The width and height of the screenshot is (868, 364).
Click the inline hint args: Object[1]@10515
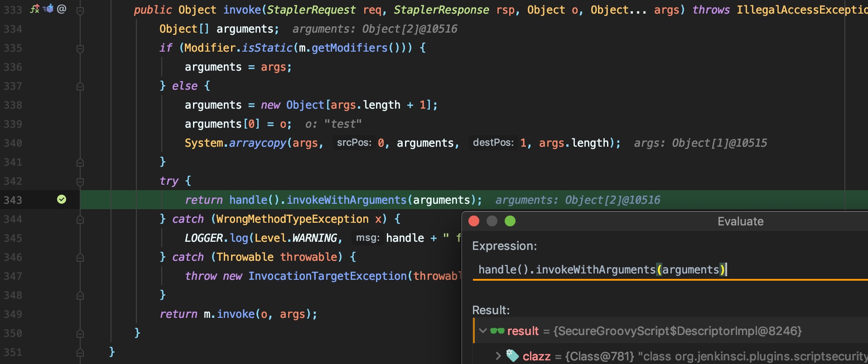coord(700,143)
